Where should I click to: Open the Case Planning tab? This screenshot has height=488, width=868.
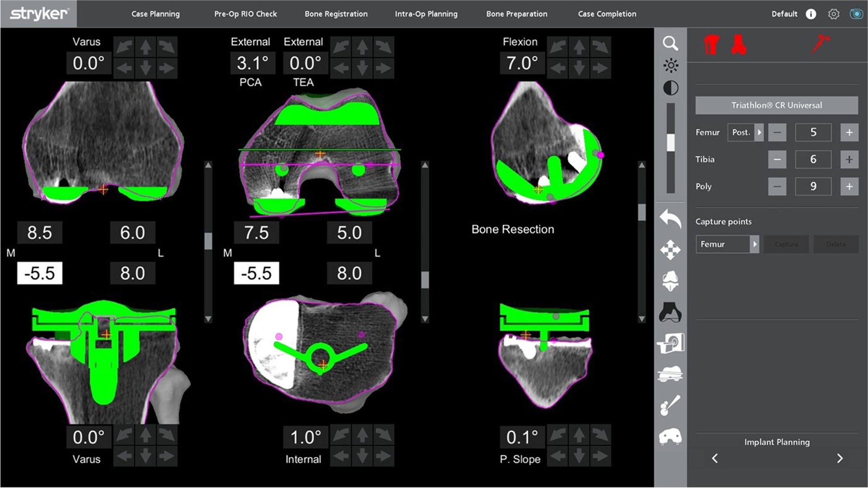(x=155, y=14)
